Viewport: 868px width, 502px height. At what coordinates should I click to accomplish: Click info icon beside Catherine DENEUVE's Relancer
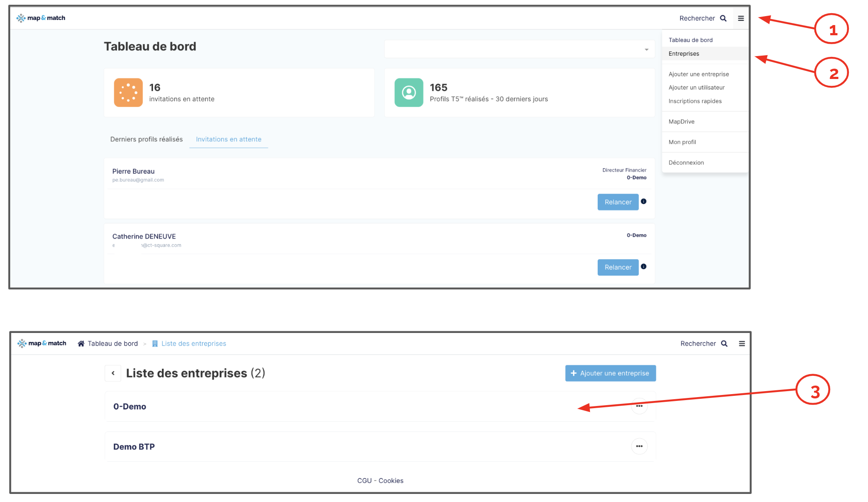tap(644, 267)
